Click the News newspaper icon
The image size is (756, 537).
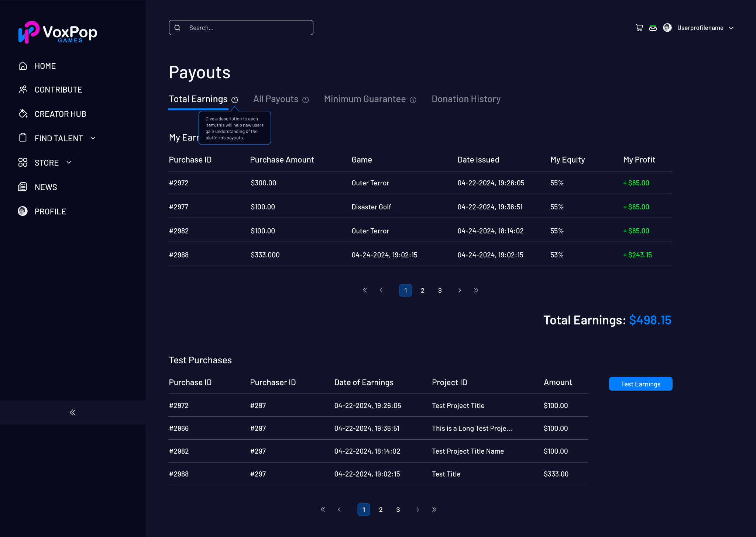pos(23,187)
